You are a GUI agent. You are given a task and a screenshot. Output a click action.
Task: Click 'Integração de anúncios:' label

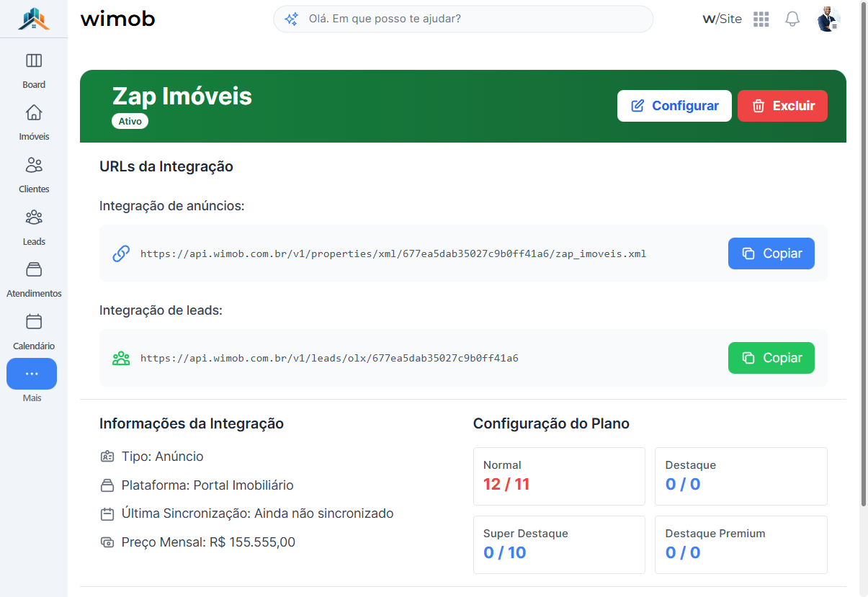point(172,206)
